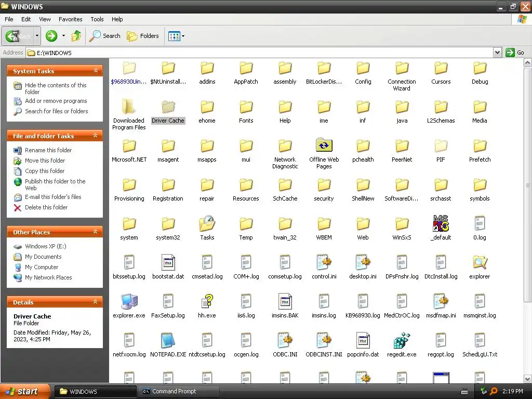The height and width of the screenshot is (399, 532).
Task: Click the Go button
Action: click(x=515, y=52)
